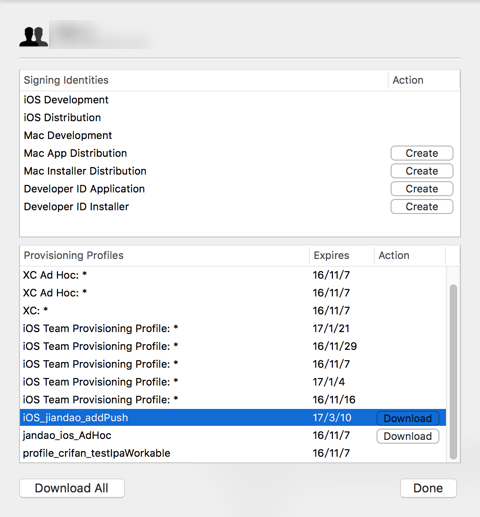Download the jandao_ios_AdHoc profile
The height and width of the screenshot is (517, 480).
tap(408, 436)
